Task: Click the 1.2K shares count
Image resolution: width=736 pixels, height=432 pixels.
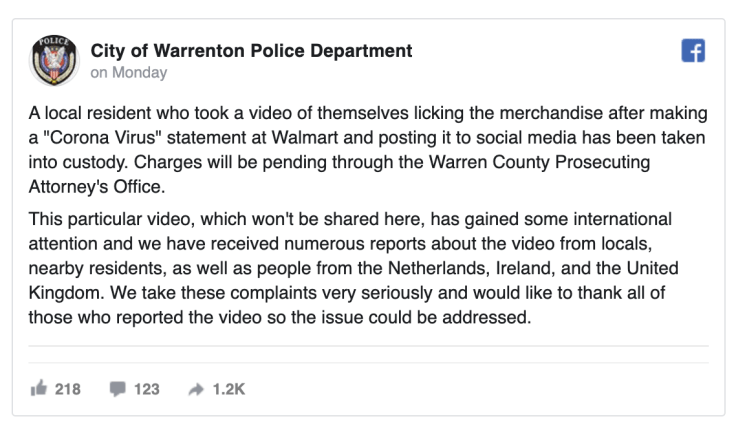Action: click(x=228, y=389)
